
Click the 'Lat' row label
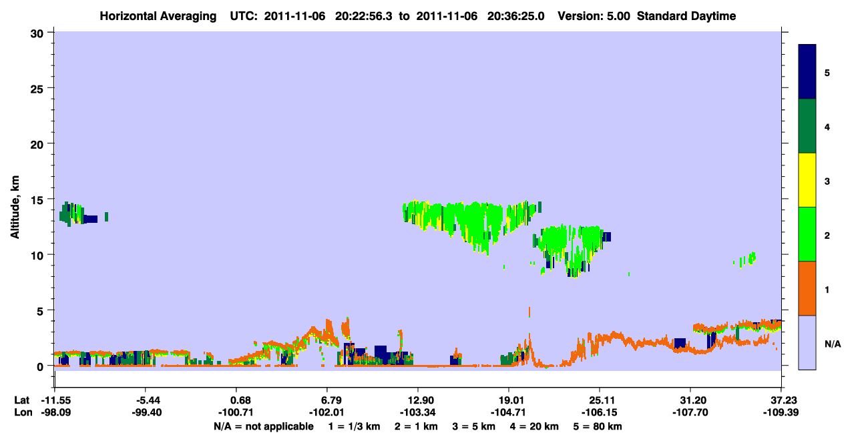tap(21, 400)
